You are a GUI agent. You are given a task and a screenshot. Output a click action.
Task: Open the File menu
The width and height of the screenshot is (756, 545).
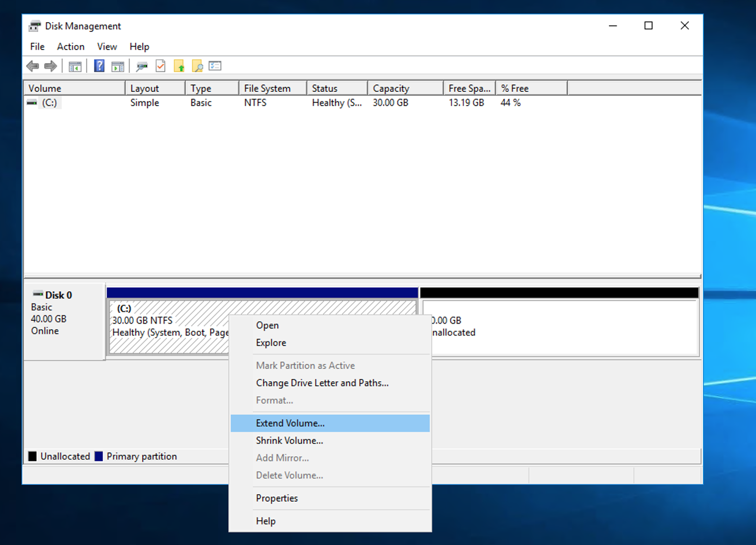click(37, 47)
